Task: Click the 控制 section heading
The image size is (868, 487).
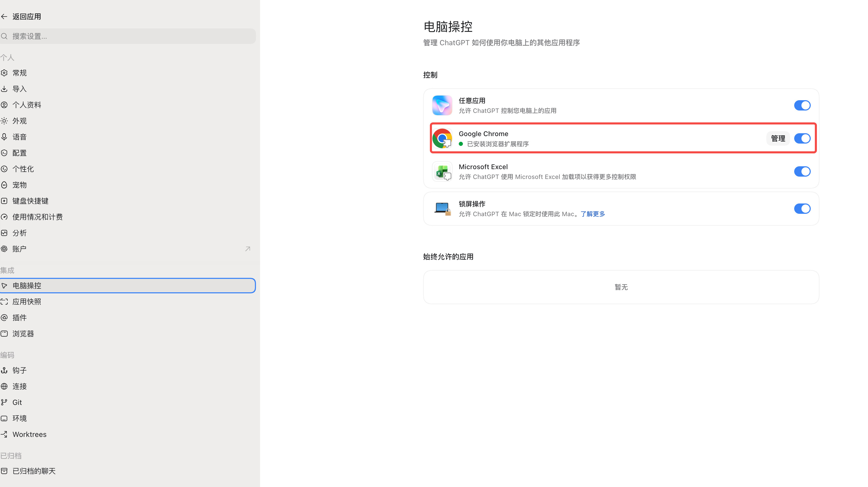Action: [x=430, y=75]
